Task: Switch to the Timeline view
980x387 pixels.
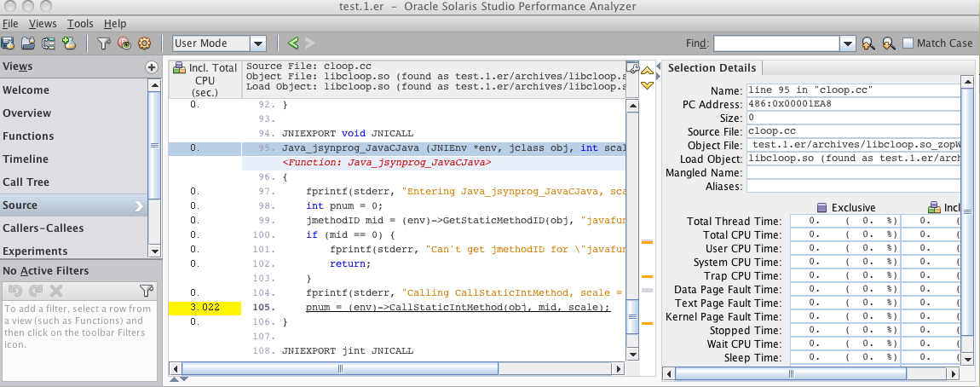Action: pos(74,159)
